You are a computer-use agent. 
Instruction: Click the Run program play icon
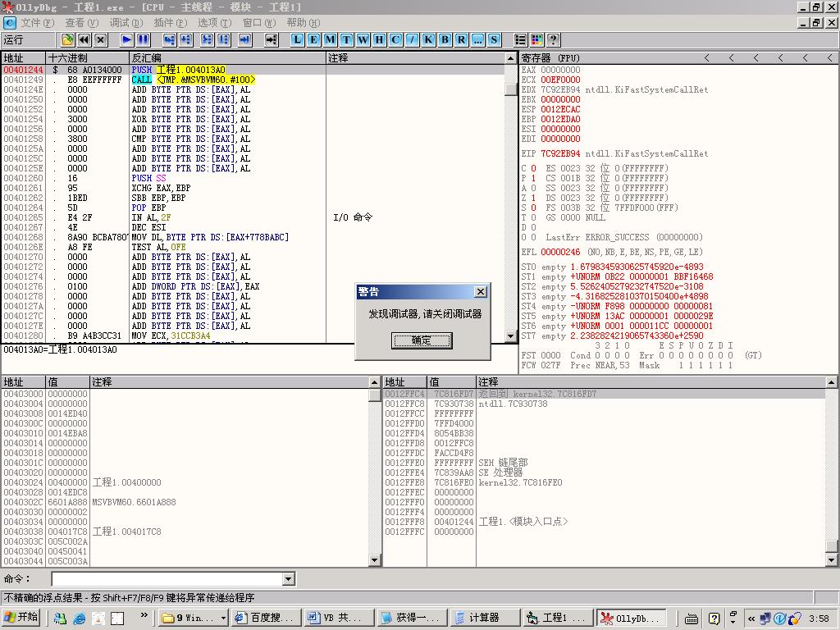126,39
